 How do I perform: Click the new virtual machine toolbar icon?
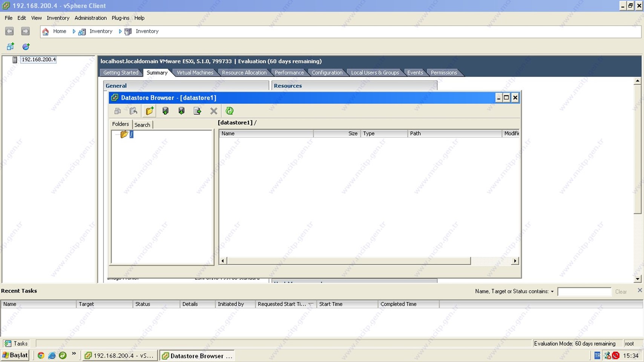pos(10,47)
